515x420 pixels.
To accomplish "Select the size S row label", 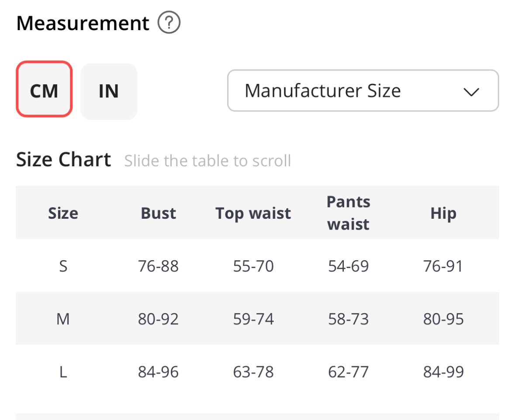I will click(x=63, y=266).
